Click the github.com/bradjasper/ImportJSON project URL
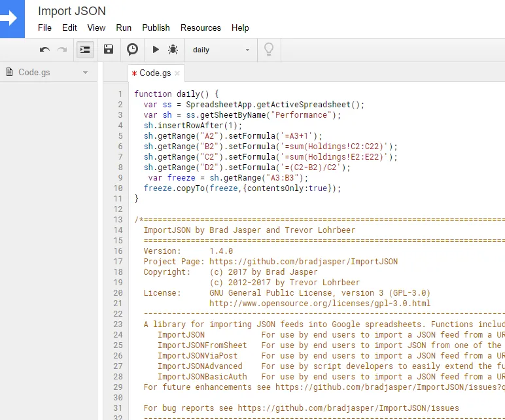Image resolution: width=505 pixels, height=420 pixels. tap(304, 262)
